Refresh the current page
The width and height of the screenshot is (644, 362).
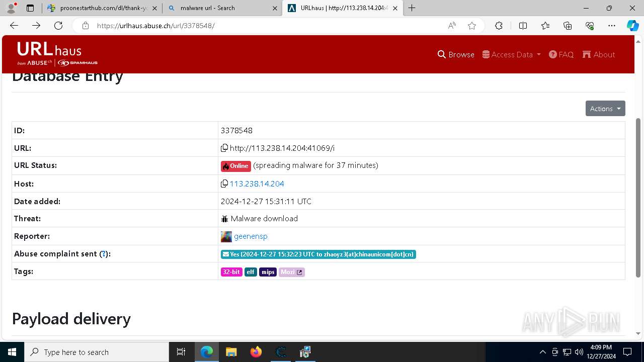[58, 26]
